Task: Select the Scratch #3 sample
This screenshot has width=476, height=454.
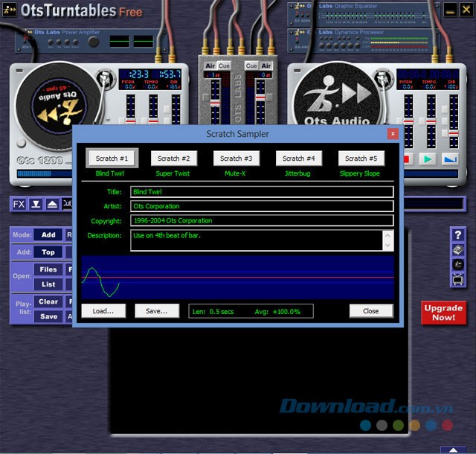Action: point(237,159)
